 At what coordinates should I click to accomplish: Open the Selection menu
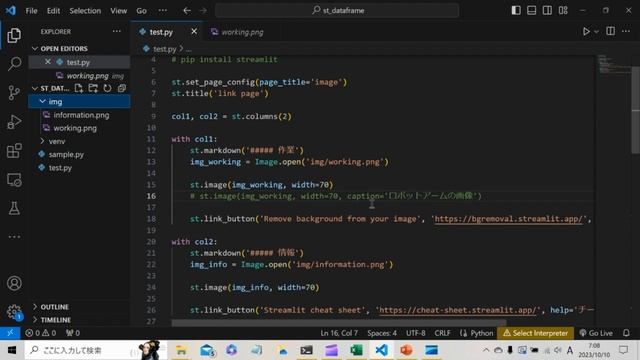(85, 11)
